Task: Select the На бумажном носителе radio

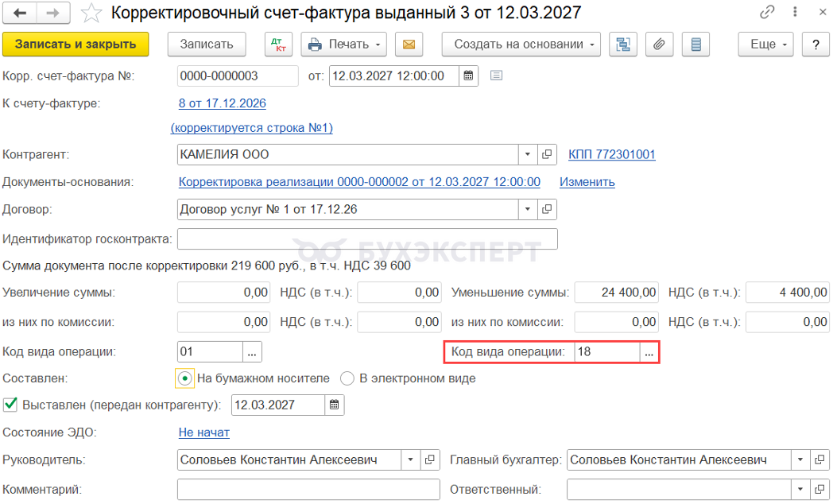Action: [184, 378]
